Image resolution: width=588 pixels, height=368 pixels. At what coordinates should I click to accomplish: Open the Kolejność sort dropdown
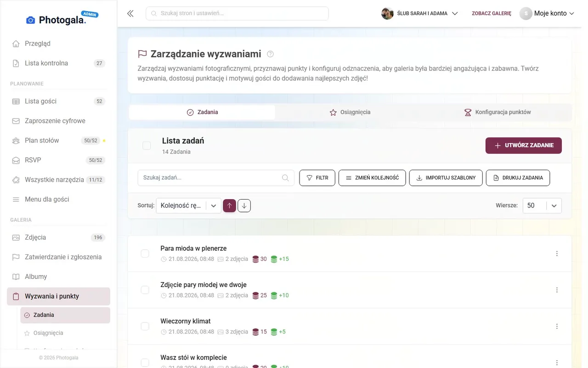[188, 206]
